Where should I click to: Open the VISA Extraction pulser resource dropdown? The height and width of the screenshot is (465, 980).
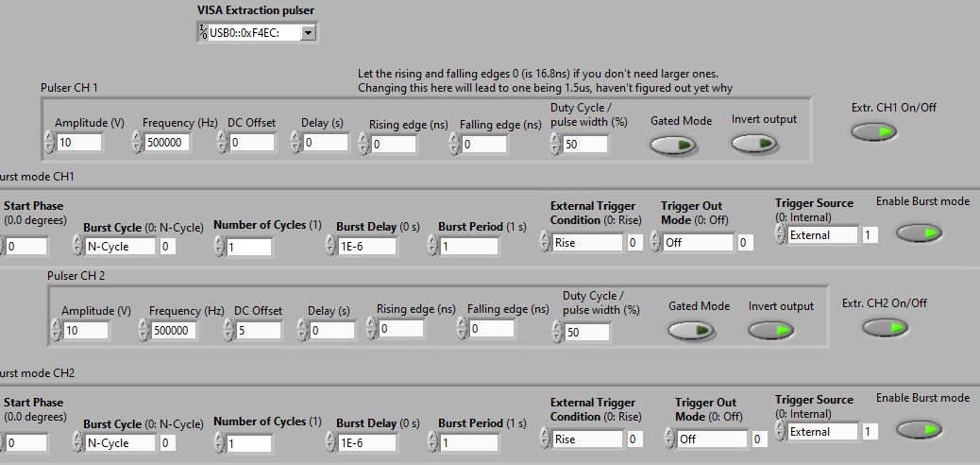tap(308, 33)
